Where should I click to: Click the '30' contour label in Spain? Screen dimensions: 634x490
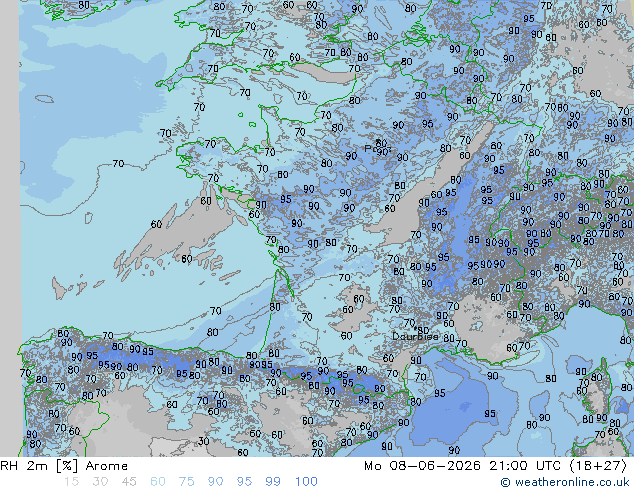coord(203,441)
